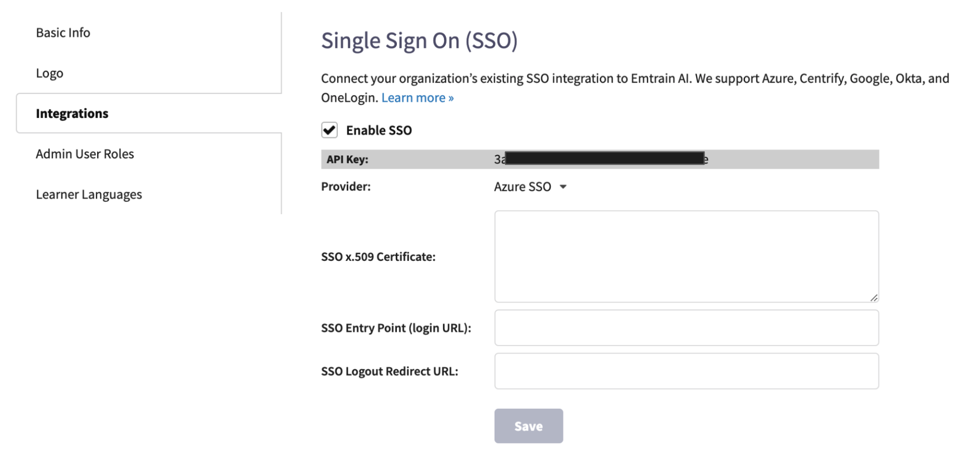Click the chevron next to Azure SSO
This screenshot has height=467, width=980.
click(x=563, y=187)
